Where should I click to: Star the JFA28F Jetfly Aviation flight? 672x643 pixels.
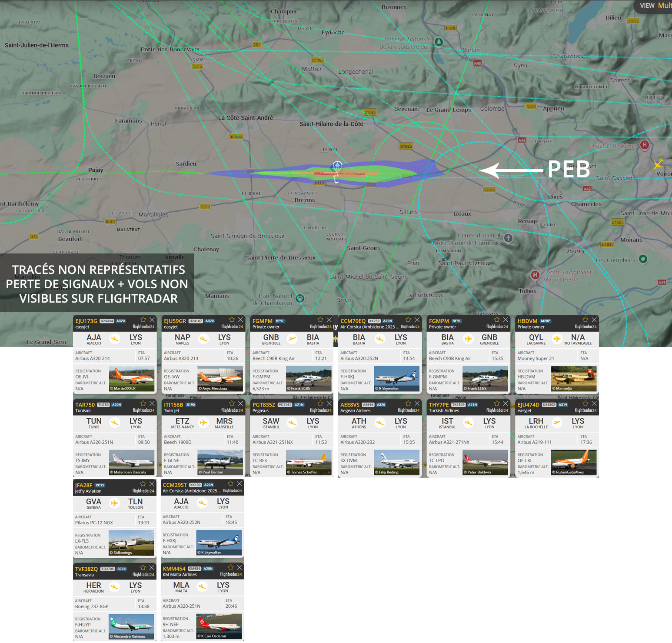(143, 484)
